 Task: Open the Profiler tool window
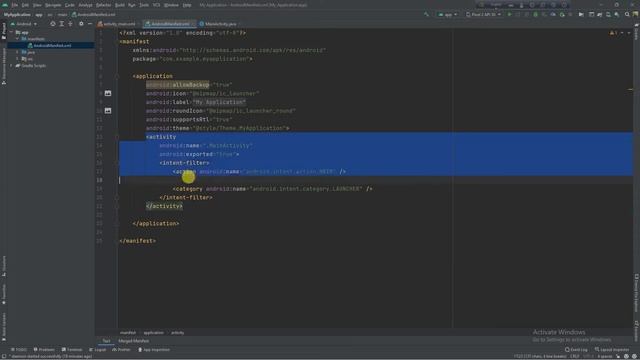click(x=121, y=350)
